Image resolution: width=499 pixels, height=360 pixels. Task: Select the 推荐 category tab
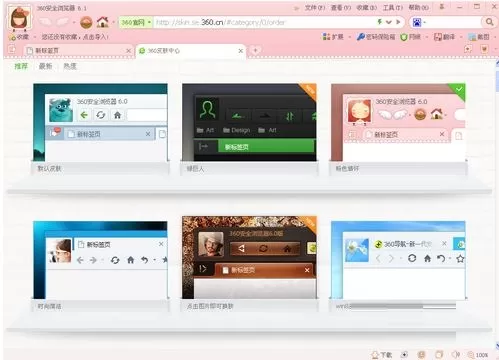21,66
